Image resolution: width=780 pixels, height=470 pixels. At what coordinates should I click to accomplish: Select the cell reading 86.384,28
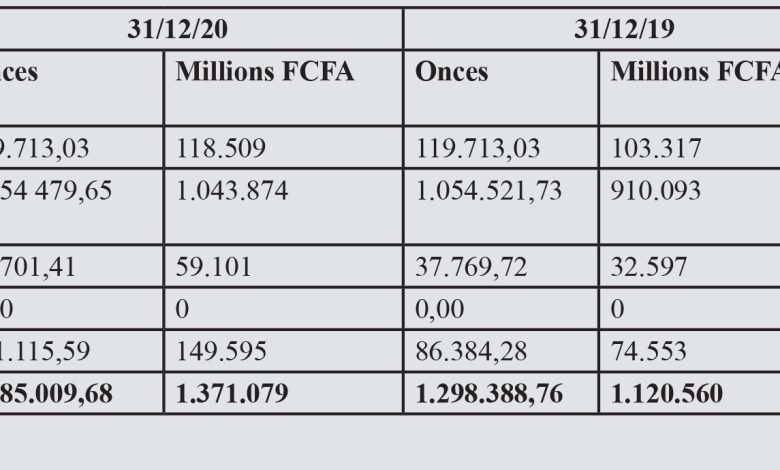pos(471,352)
